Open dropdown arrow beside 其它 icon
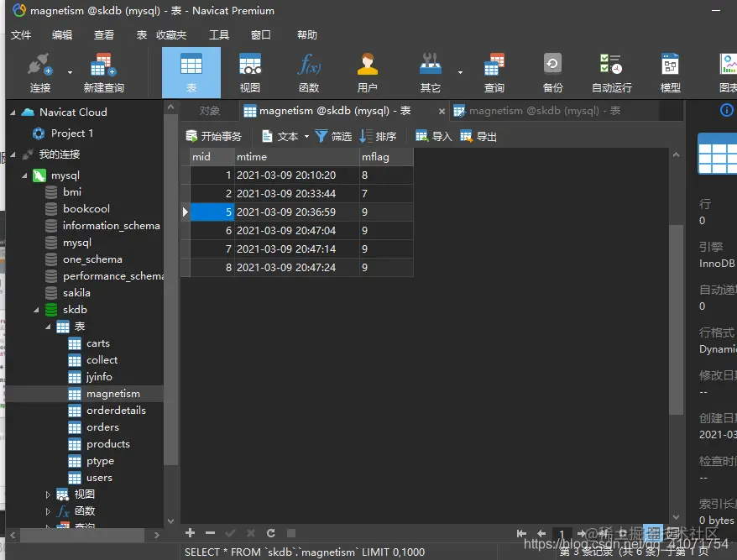Image resolution: width=737 pixels, height=560 pixels. (460, 72)
